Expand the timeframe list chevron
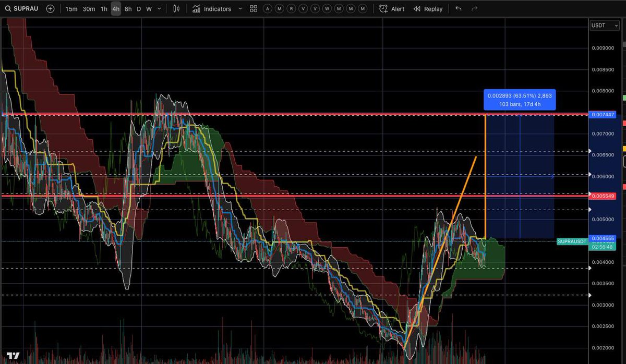Screen dimensions: 626x364 tap(159, 9)
